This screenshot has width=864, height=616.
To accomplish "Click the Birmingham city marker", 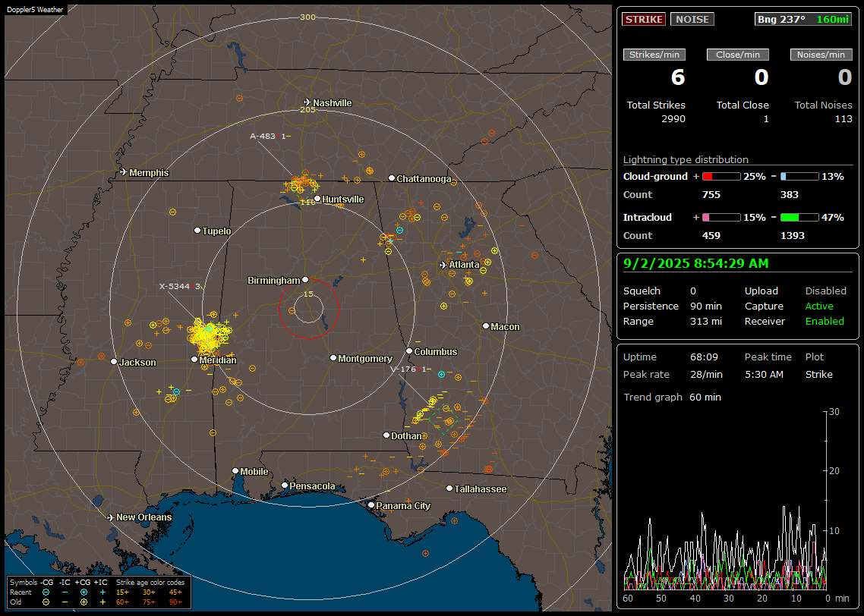I will click(305, 280).
